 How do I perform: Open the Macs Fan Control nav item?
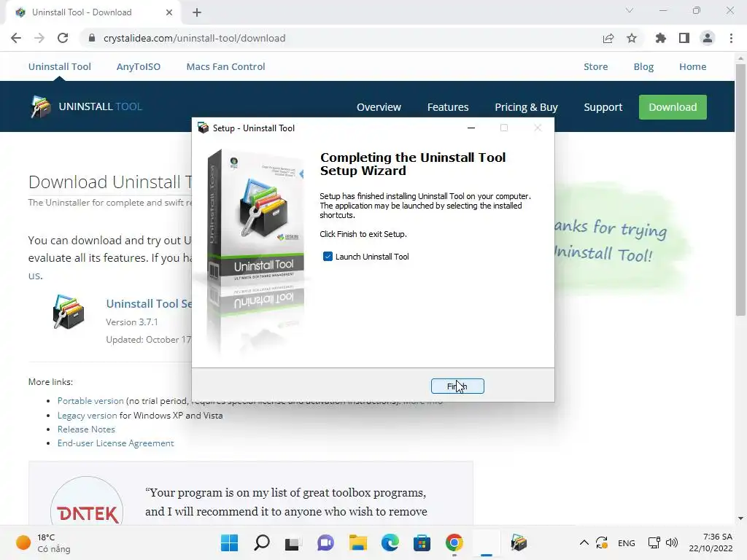(226, 66)
